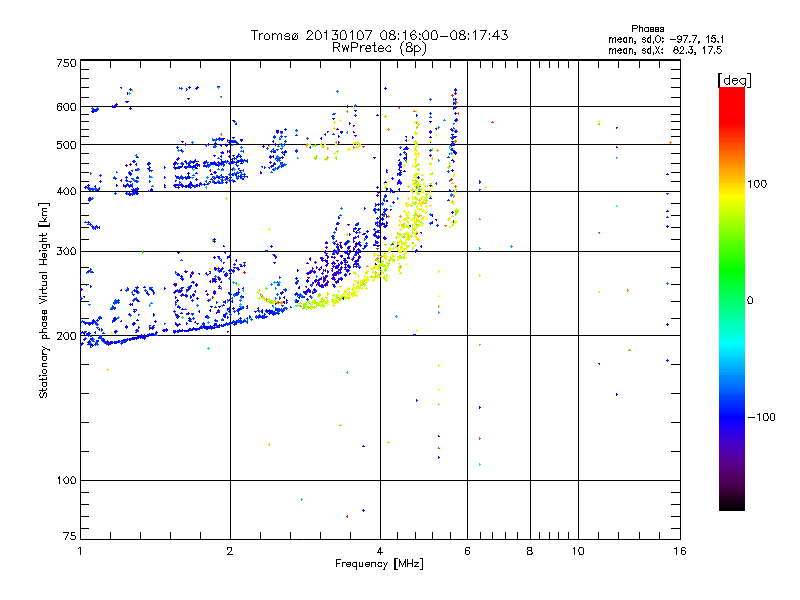The image size is (800, 600).
Task: Click the x-axis label '10'
Action: point(578,551)
